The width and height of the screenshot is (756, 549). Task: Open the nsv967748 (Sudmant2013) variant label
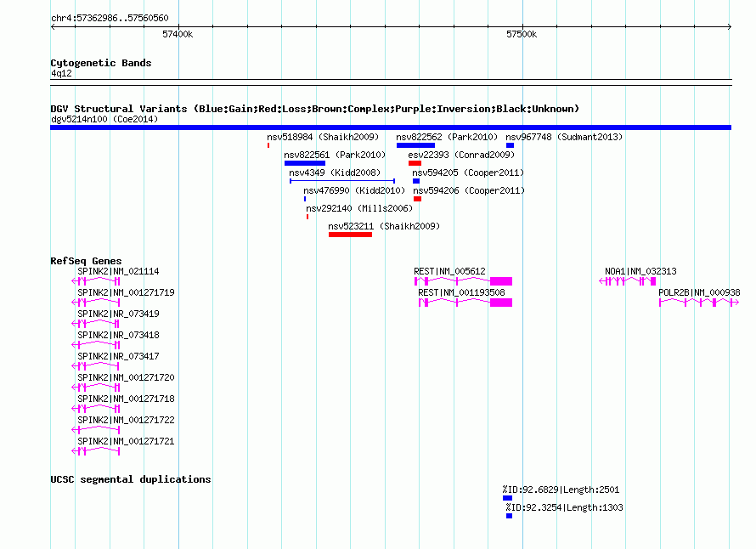pyautogui.click(x=564, y=137)
